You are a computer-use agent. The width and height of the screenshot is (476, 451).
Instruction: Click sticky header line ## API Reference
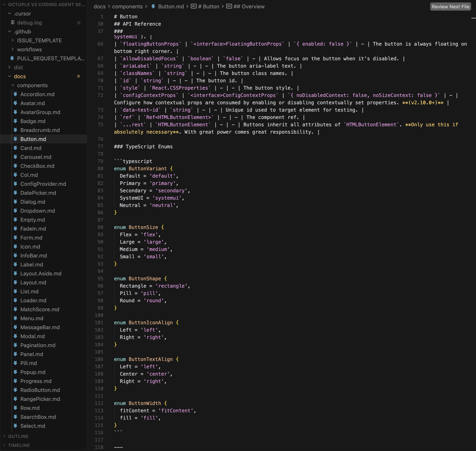137,24
